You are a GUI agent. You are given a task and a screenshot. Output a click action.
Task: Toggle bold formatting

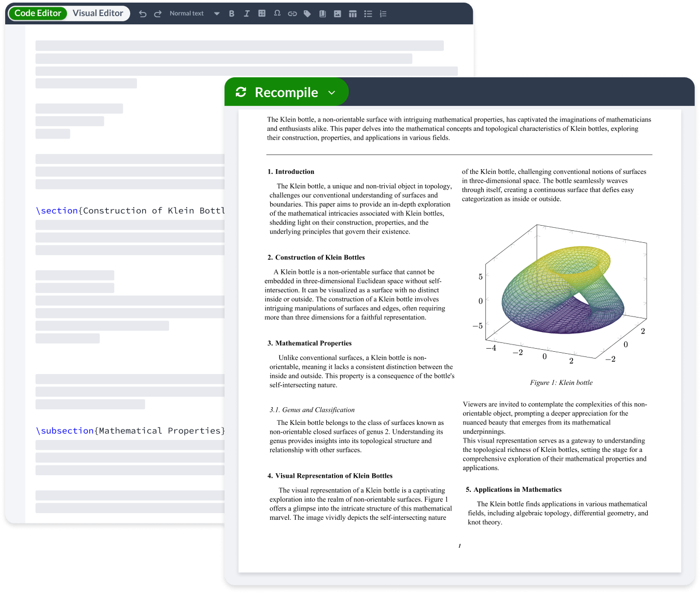pyautogui.click(x=232, y=13)
